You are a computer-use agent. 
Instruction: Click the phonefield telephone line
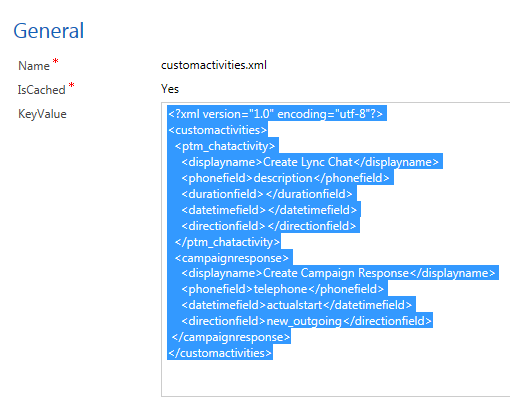pos(283,289)
